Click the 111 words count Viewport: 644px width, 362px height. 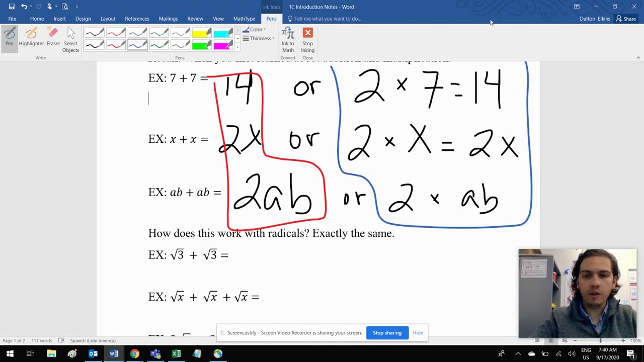pos(42,340)
